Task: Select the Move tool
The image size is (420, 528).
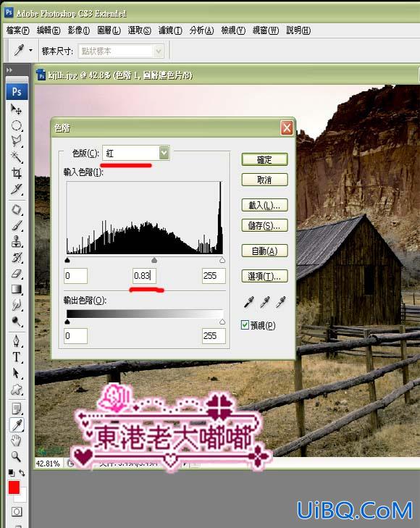Action: coord(16,109)
